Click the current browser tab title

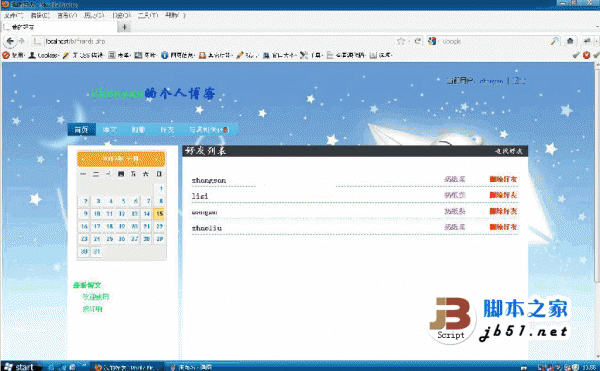point(23,27)
